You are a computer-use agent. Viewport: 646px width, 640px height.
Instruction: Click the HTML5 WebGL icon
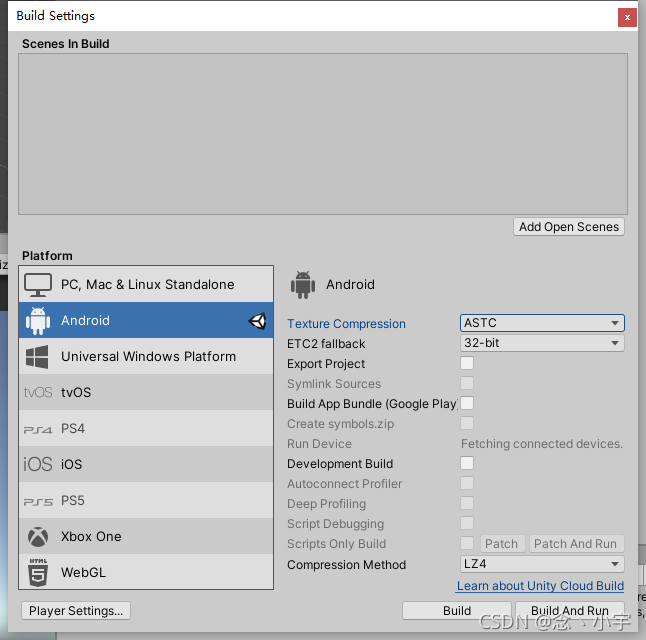38,572
